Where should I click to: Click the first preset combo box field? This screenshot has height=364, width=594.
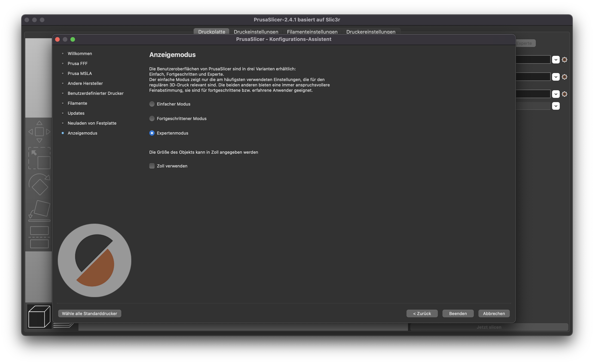pos(533,59)
